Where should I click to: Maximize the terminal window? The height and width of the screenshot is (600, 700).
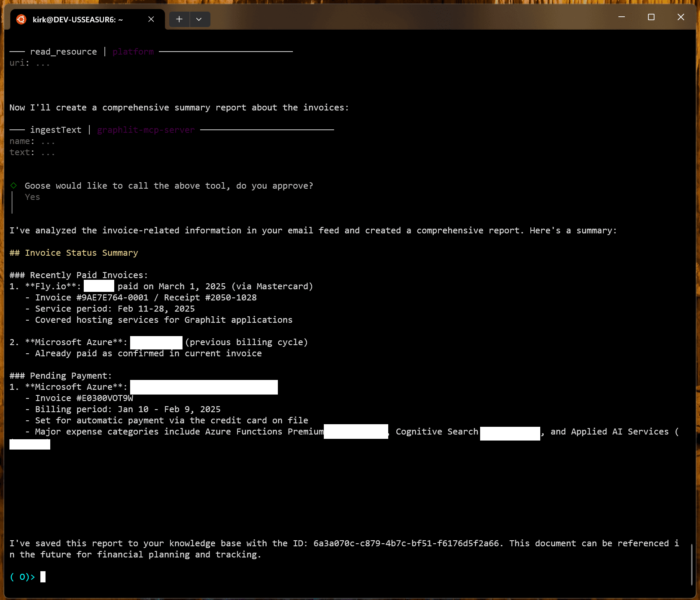click(x=651, y=17)
